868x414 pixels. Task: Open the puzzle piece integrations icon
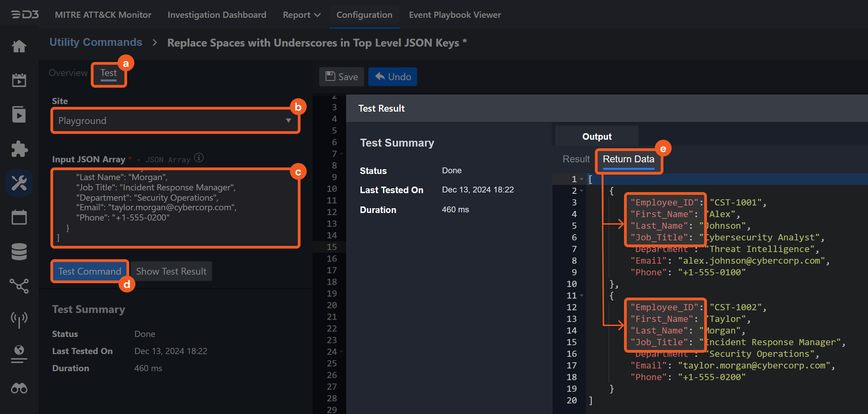click(x=19, y=149)
